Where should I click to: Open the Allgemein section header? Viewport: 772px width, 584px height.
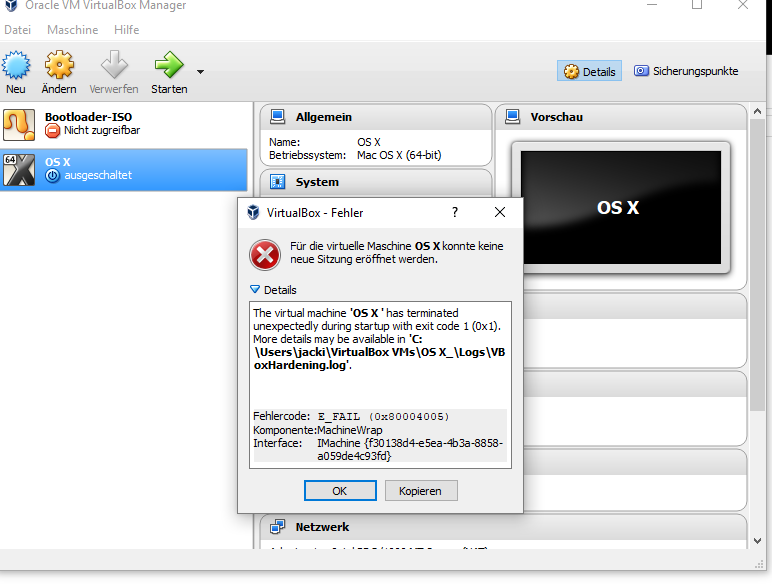376,117
